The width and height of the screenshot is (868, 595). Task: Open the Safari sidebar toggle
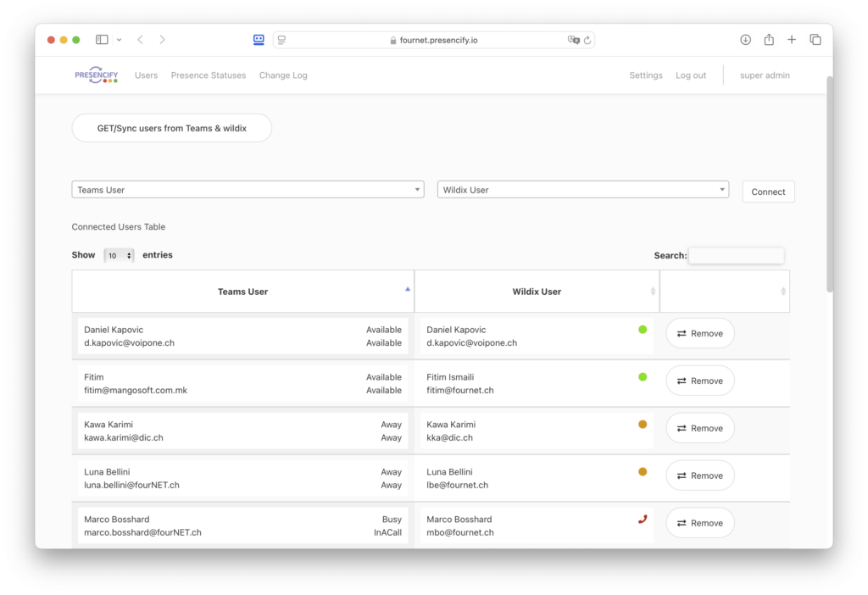(x=102, y=40)
